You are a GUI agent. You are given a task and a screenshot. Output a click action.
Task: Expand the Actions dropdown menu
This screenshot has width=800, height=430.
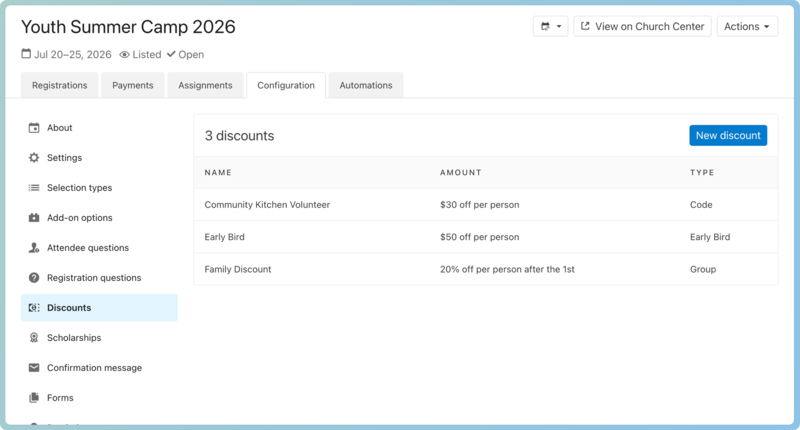(747, 27)
